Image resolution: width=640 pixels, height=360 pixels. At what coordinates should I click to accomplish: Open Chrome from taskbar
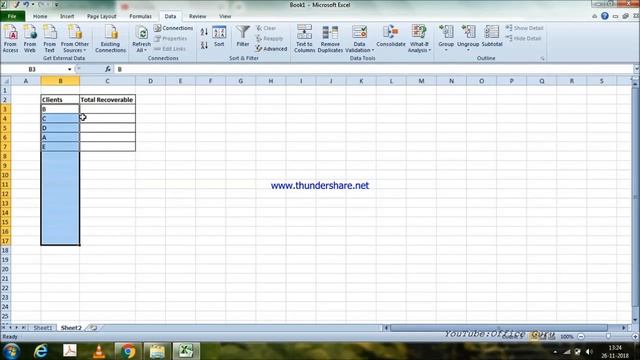coord(128,351)
